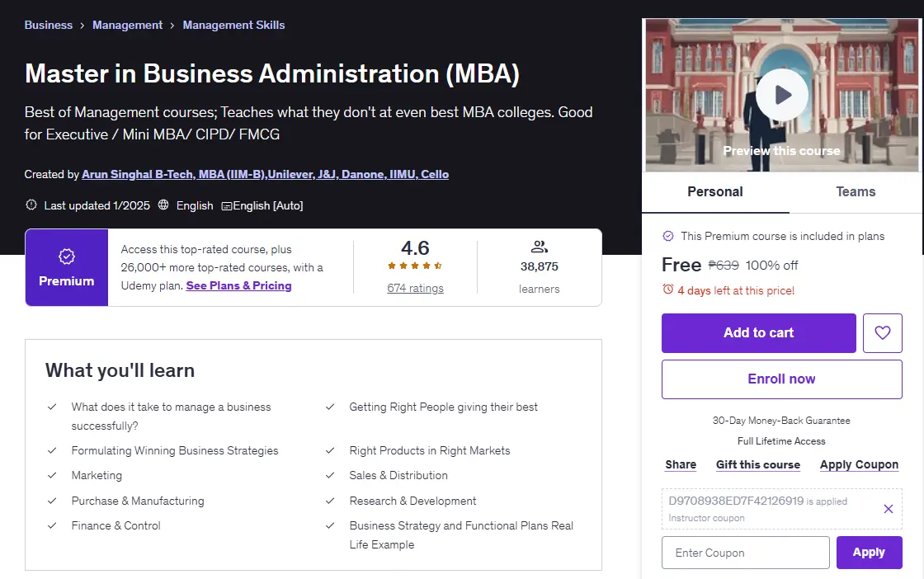Viewport: 924px width, 579px height.
Task: Click the learners people icon
Action: 540,247
